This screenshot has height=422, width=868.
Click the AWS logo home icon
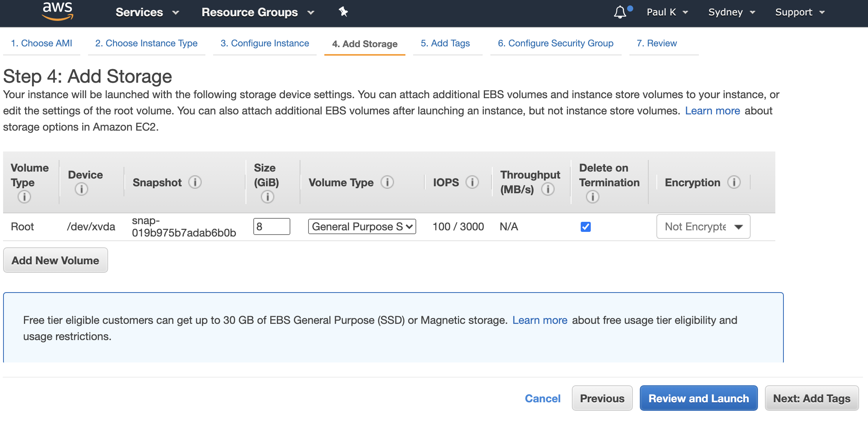click(x=58, y=11)
